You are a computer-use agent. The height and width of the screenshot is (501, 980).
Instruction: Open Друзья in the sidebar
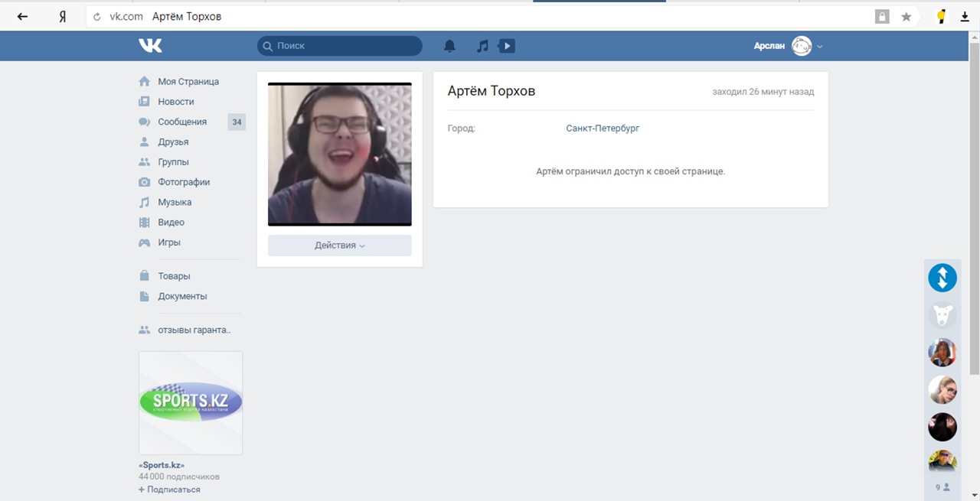click(x=173, y=142)
